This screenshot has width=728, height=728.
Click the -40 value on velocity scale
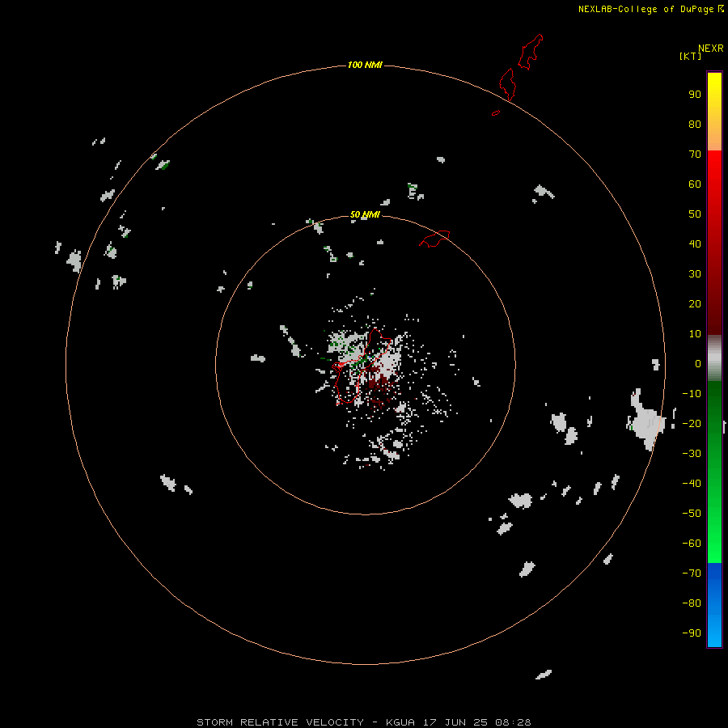(x=692, y=484)
